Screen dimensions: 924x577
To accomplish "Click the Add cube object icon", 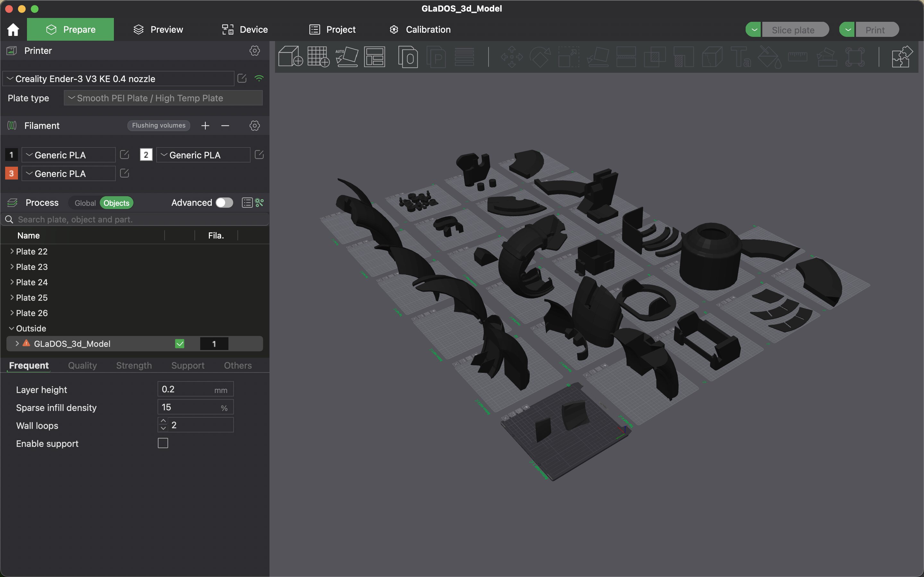I will (x=290, y=56).
